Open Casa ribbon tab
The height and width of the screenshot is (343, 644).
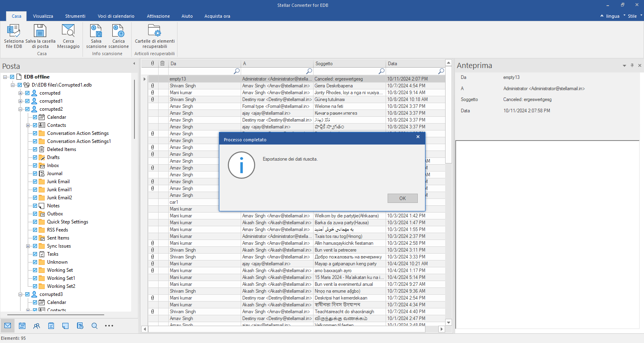tap(17, 16)
